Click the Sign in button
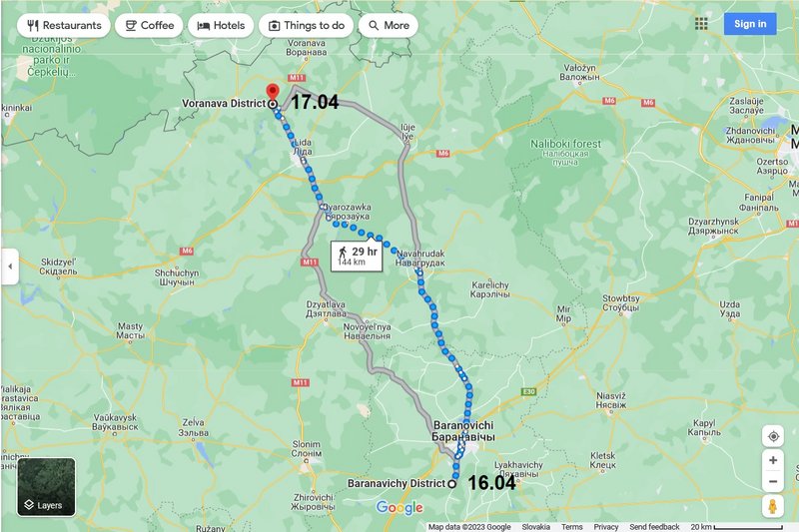 pos(750,24)
